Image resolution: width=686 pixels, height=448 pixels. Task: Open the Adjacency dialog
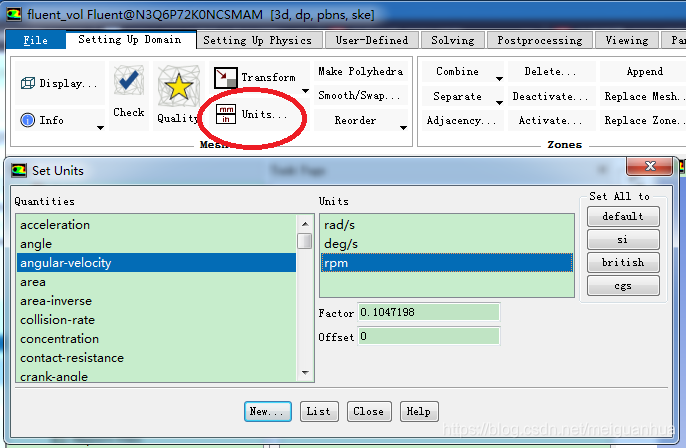(462, 120)
